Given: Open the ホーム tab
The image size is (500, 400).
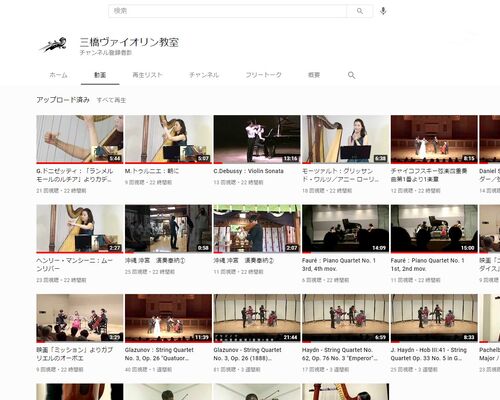Looking at the screenshot, I should tap(58, 75).
